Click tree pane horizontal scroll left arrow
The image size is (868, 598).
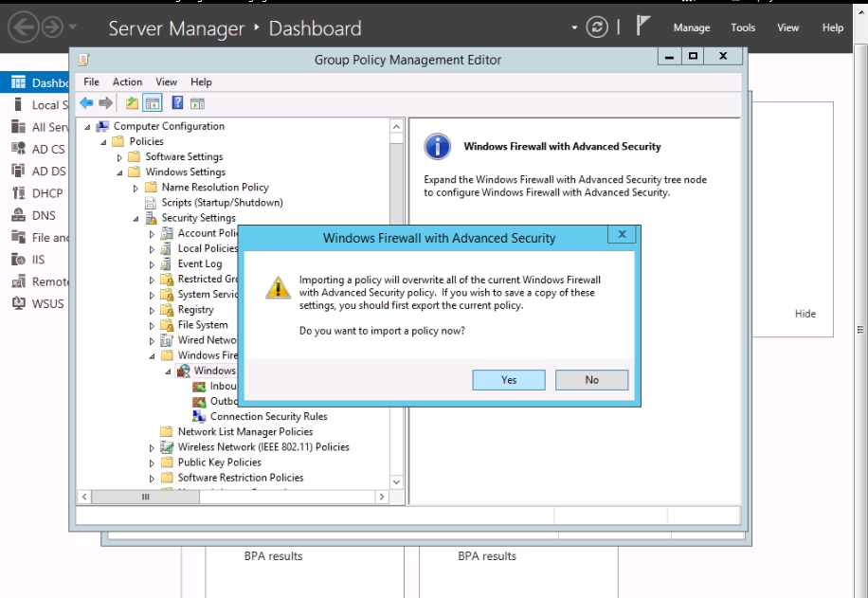click(x=84, y=497)
